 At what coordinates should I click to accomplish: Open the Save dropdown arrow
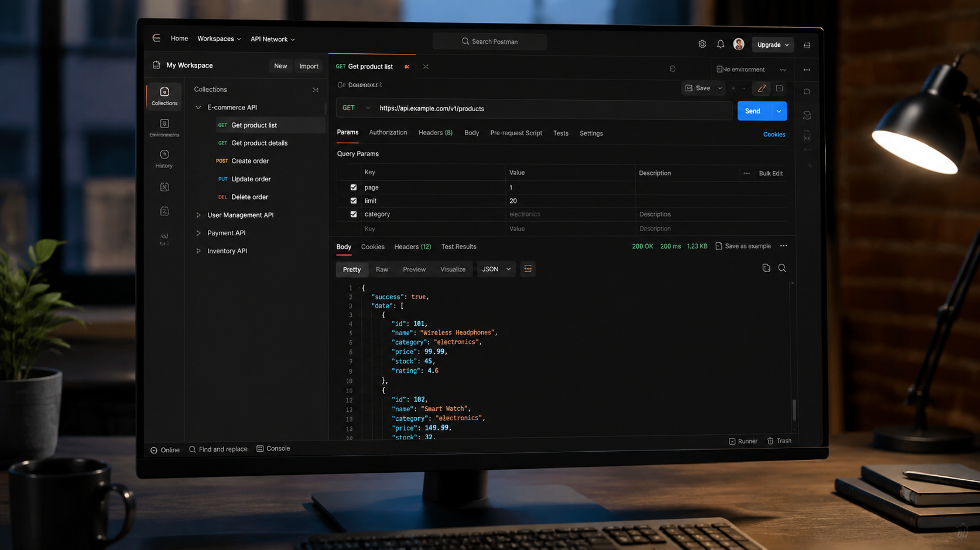[719, 88]
